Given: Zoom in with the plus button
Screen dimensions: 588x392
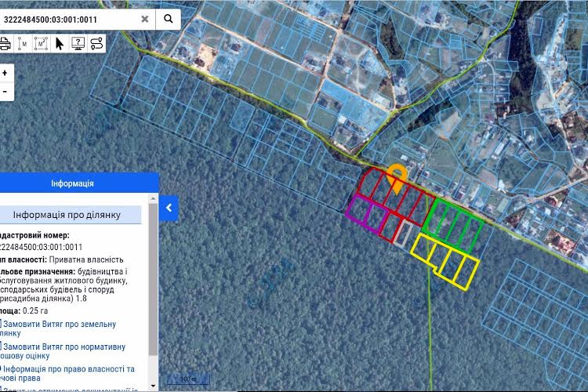Looking at the screenshot, I should pos(5,73).
